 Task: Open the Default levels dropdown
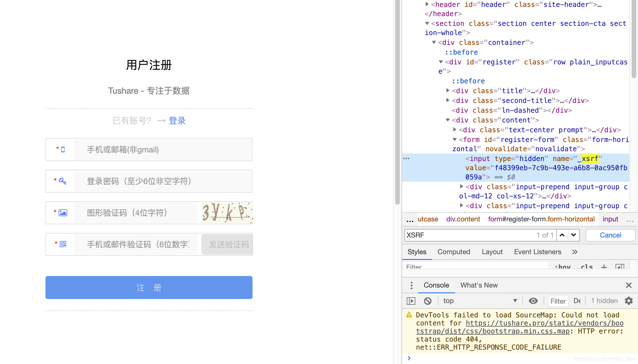click(x=577, y=301)
